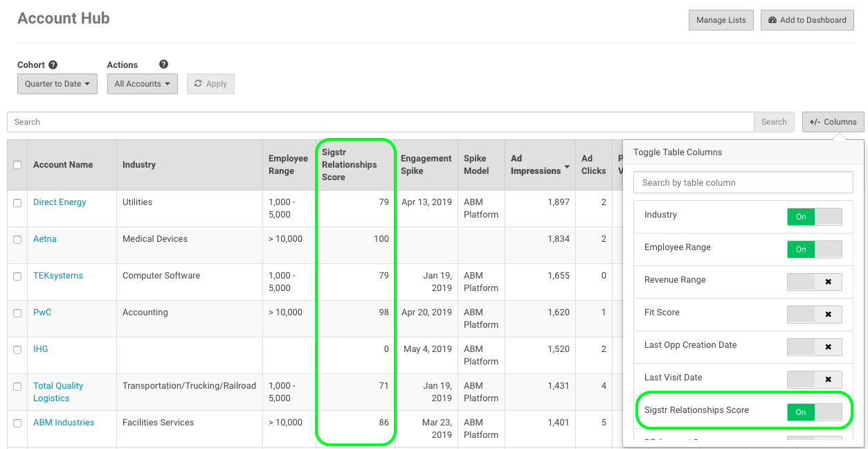Image resolution: width=868 pixels, height=449 pixels.
Task: Focus the main account Search field
Action: (x=381, y=122)
